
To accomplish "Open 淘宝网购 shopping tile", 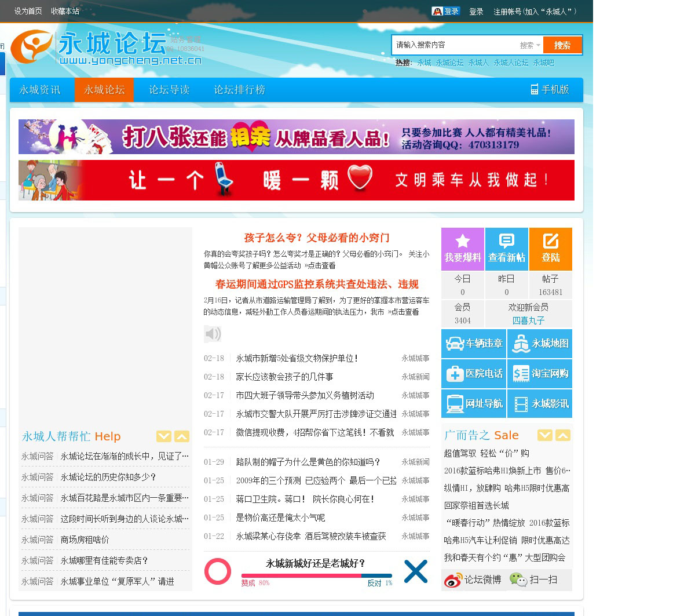I will click(x=540, y=374).
